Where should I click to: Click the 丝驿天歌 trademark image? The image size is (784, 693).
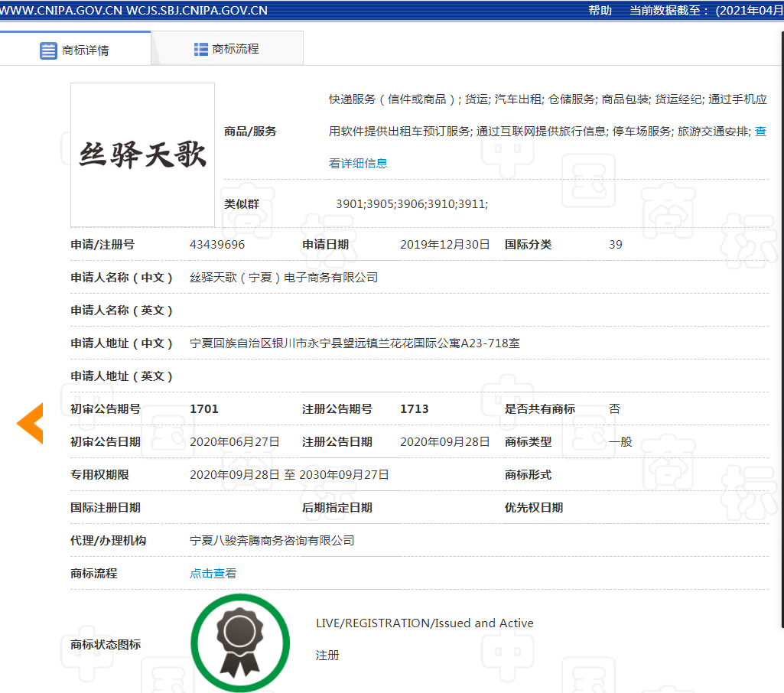click(x=142, y=155)
